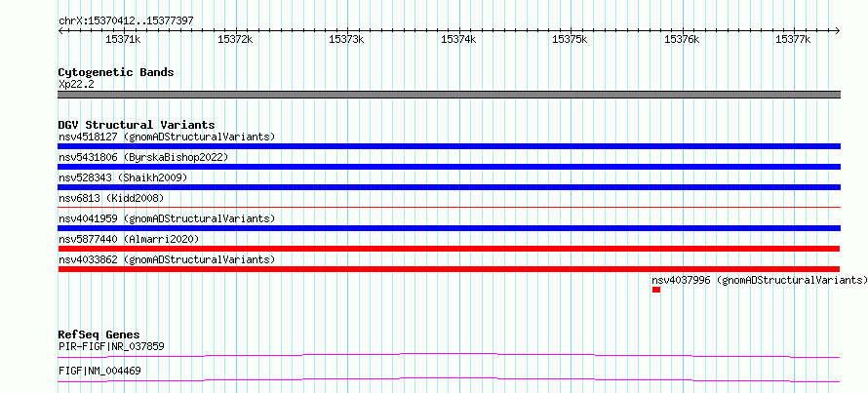The image size is (868, 393).
Task: Click the red bar for nsv4033862
Action: click(449, 269)
